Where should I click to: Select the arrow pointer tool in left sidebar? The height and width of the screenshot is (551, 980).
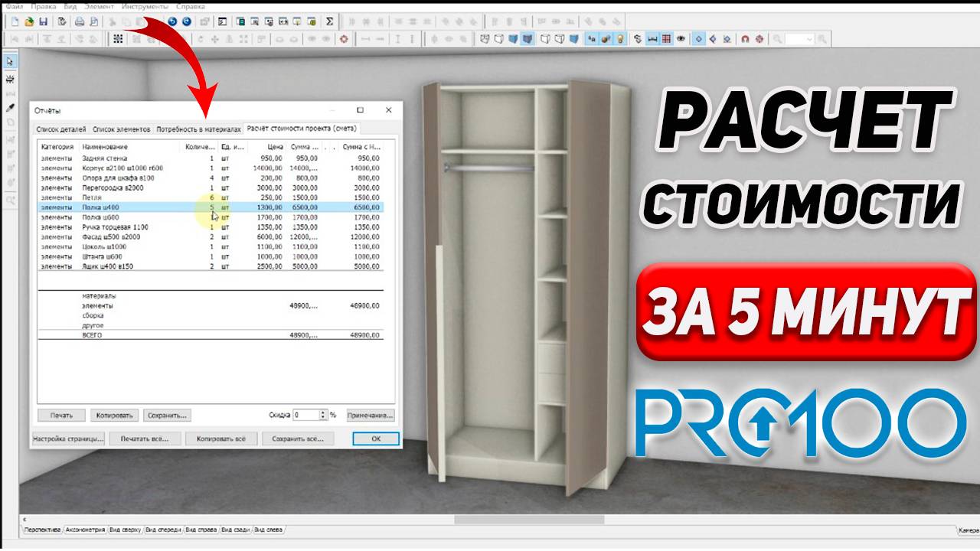[x=10, y=61]
